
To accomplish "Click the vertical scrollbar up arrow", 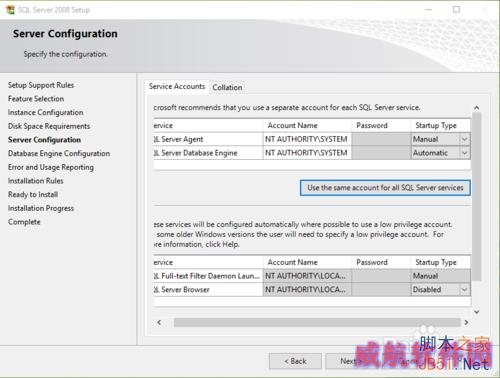I will [x=477, y=108].
